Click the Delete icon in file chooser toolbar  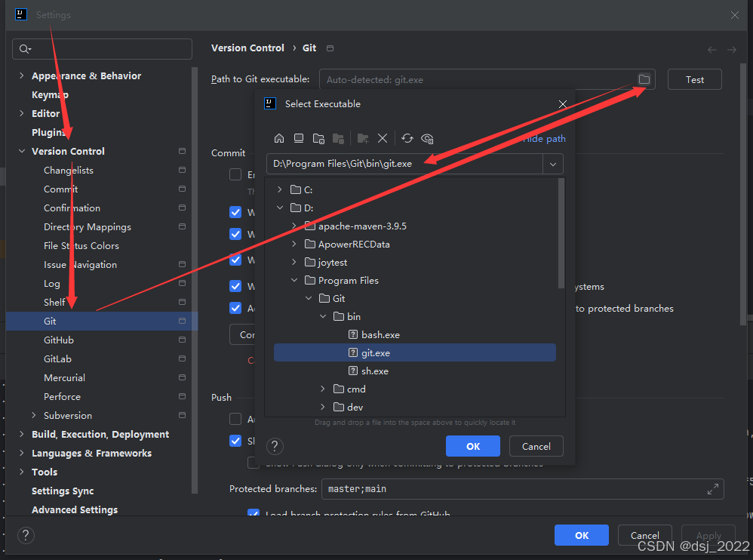point(383,138)
